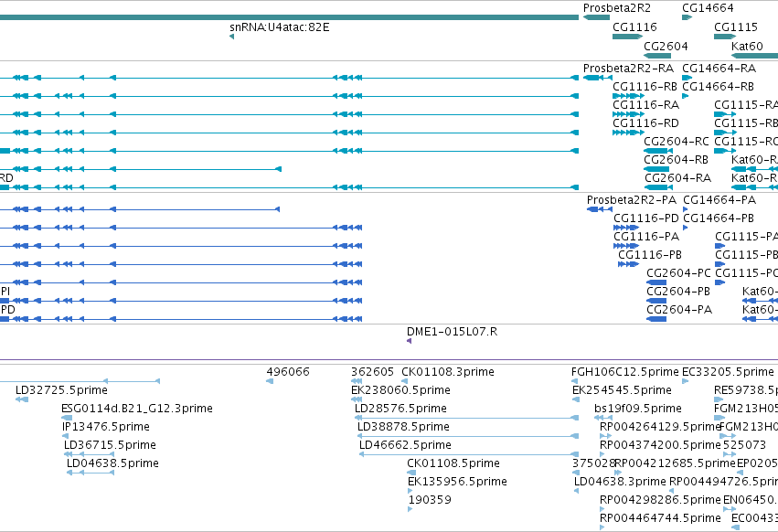Click the IP13476.5prime EST label
This screenshot has width=778, height=532.
click(x=106, y=427)
